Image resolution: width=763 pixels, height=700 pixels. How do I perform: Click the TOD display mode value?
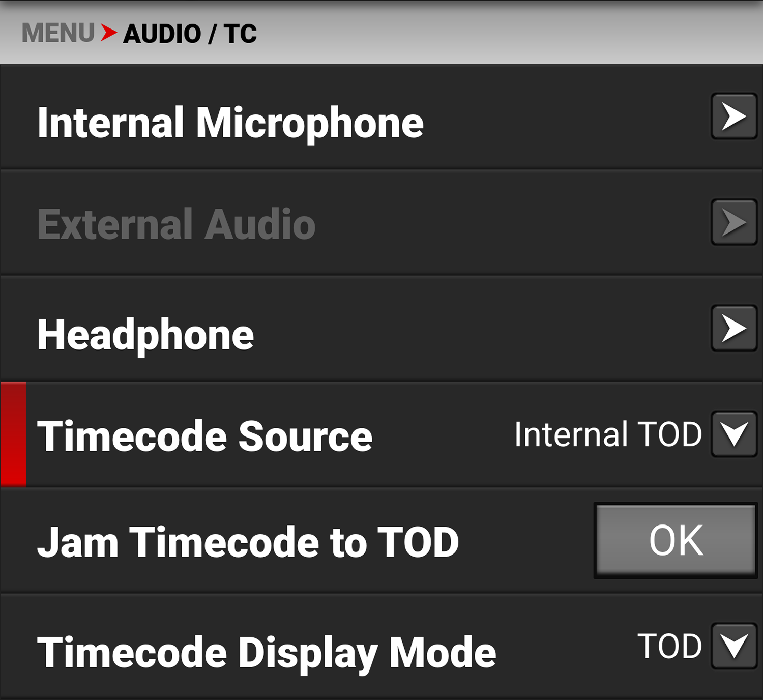tap(669, 646)
